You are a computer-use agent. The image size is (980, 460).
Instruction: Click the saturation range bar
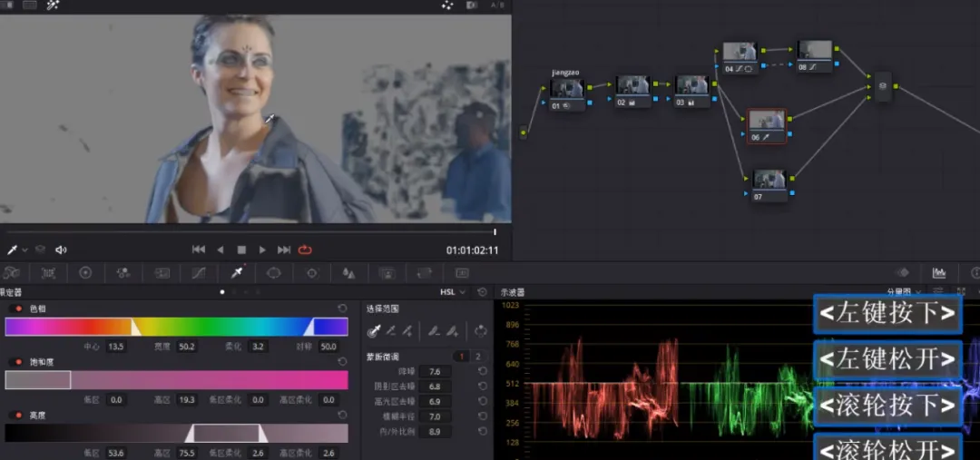[176, 380]
